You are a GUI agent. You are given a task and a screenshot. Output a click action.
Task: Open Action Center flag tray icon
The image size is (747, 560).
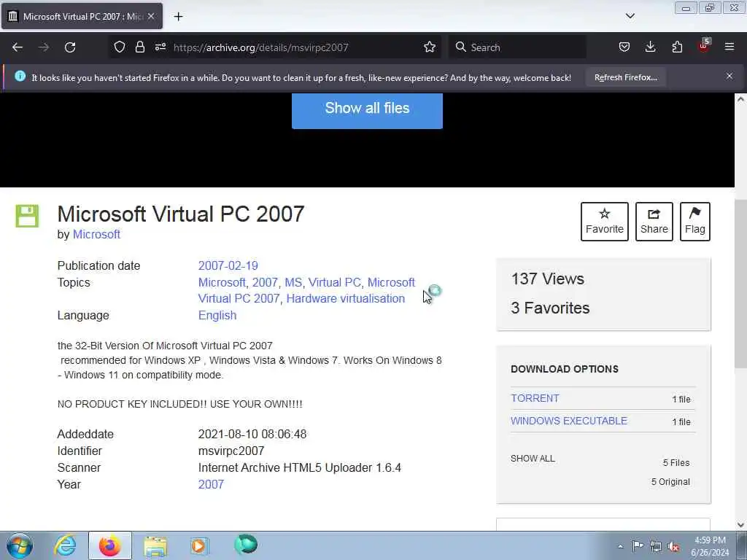pos(638,545)
